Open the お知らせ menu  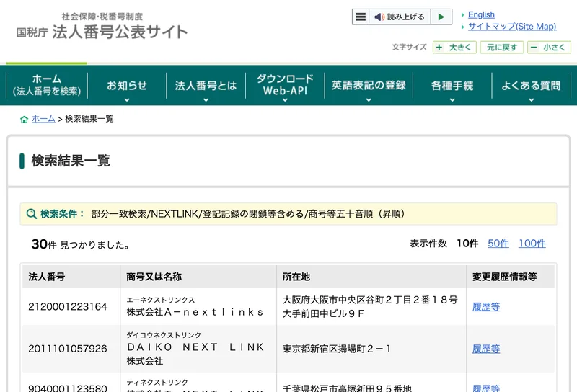coord(127,85)
